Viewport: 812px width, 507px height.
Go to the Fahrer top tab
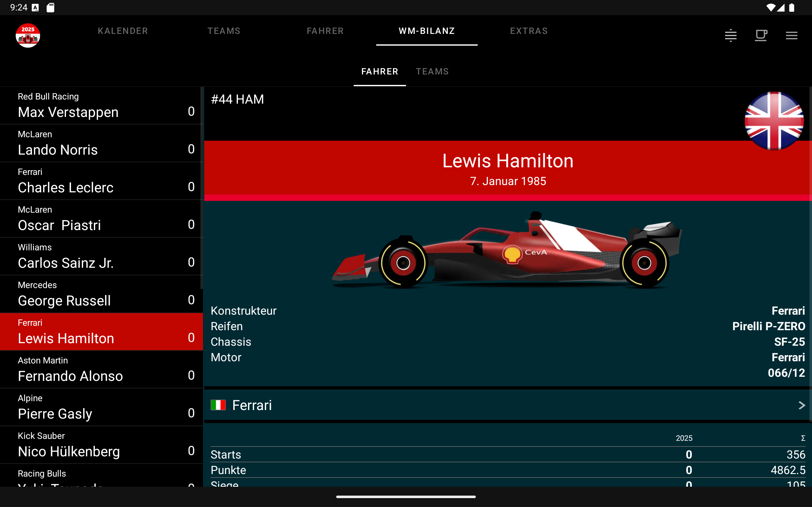[325, 31]
